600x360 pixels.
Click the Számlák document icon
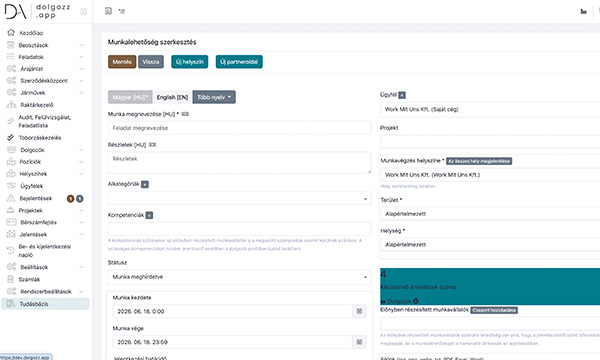11,279
